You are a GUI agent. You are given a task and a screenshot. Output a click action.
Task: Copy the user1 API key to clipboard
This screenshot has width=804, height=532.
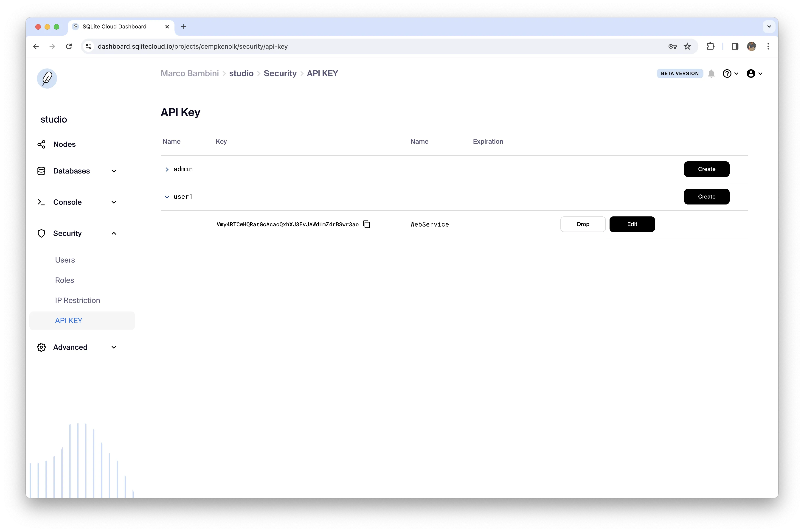tap(367, 224)
